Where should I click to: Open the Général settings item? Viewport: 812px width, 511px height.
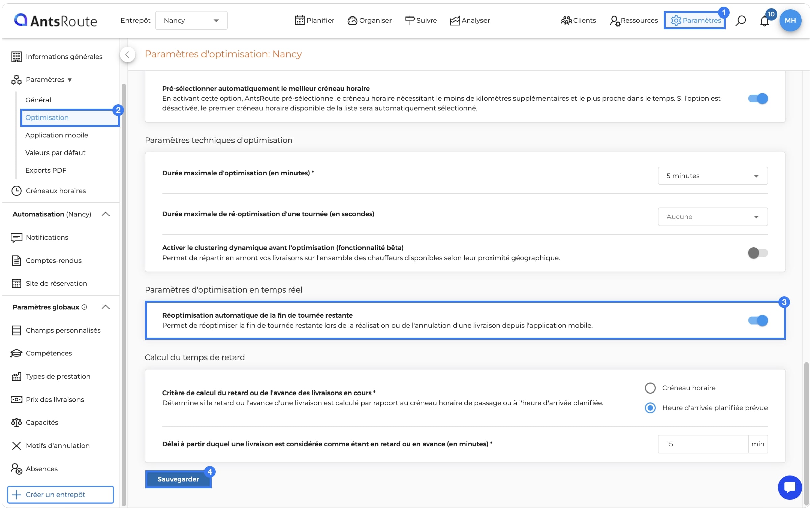tap(38, 100)
